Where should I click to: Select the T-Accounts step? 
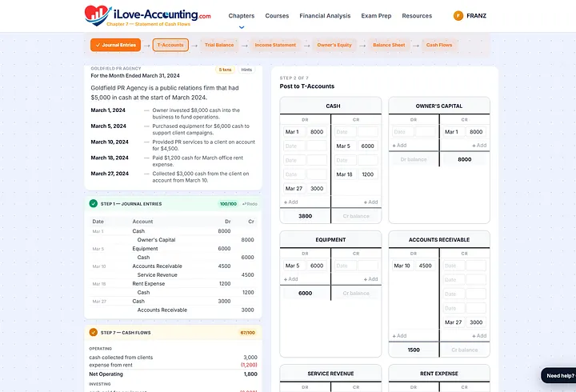pos(170,45)
